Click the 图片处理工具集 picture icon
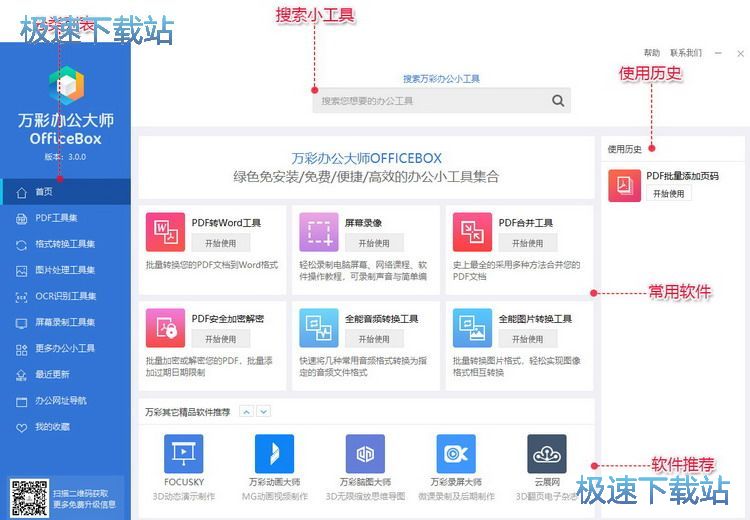Image resolution: width=750 pixels, height=520 pixels. pyautogui.click(x=22, y=271)
